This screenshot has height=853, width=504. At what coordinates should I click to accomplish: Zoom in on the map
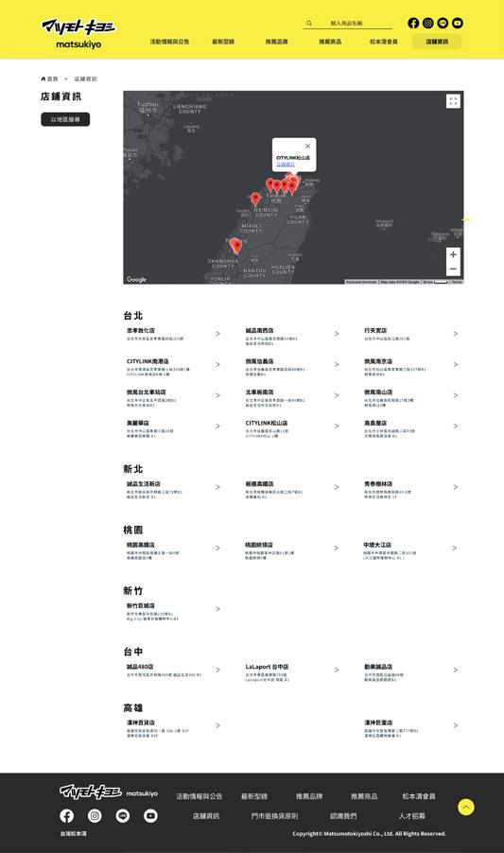pyautogui.click(x=453, y=254)
